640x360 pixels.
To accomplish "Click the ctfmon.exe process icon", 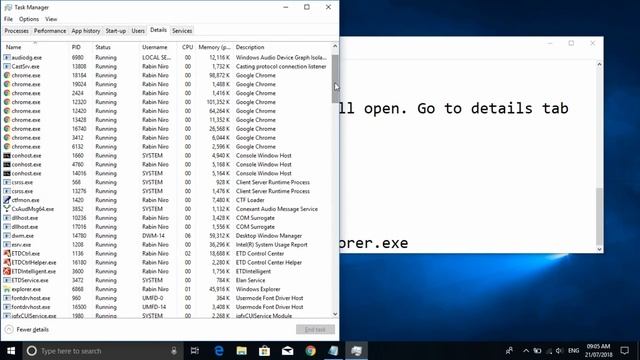I will [x=7, y=200].
